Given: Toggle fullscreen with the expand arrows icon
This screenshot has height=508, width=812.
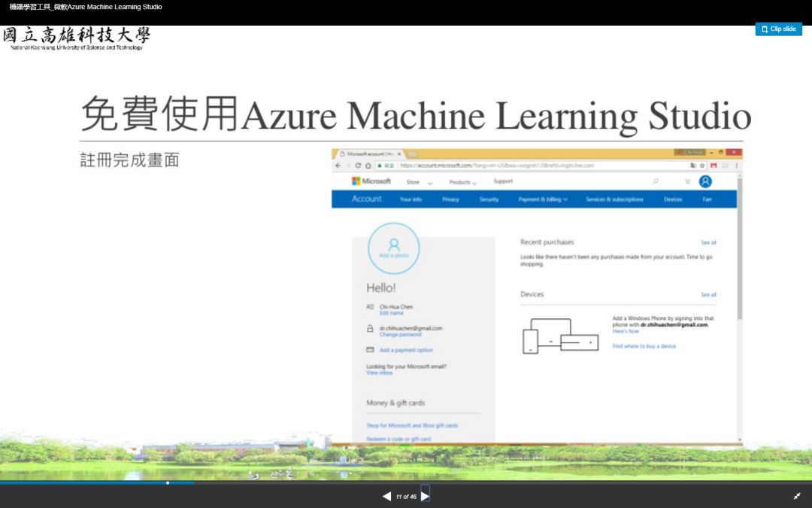Looking at the screenshot, I should (797, 496).
